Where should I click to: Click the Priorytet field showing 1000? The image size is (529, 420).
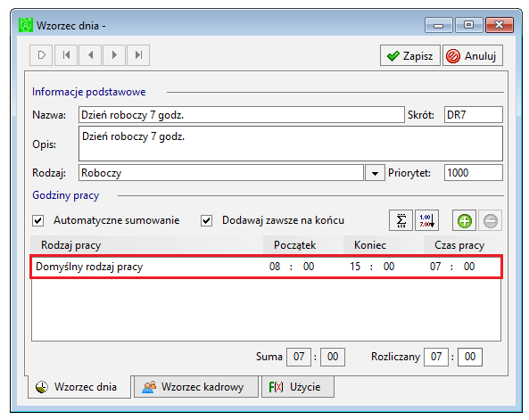click(474, 173)
